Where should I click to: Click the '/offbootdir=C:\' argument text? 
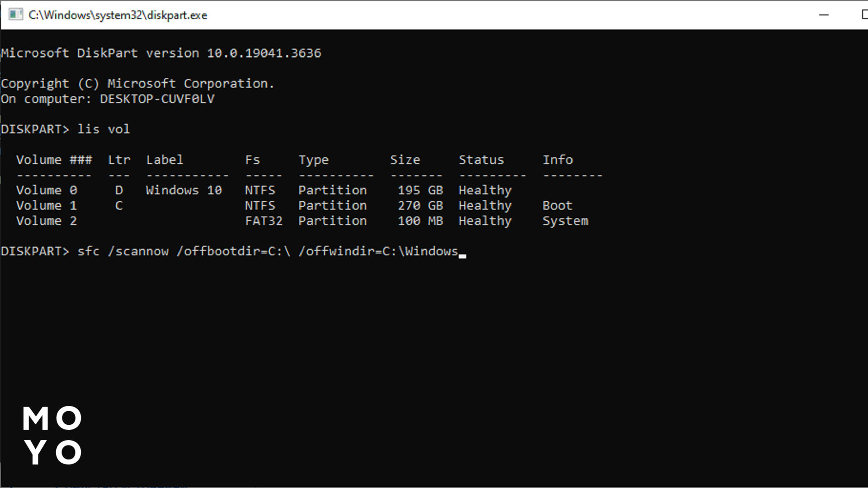point(233,251)
